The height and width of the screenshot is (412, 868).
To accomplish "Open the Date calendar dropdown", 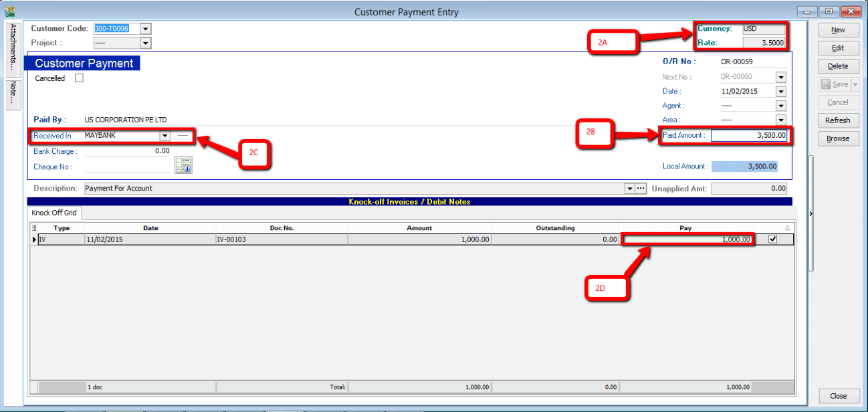I will click(x=780, y=92).
